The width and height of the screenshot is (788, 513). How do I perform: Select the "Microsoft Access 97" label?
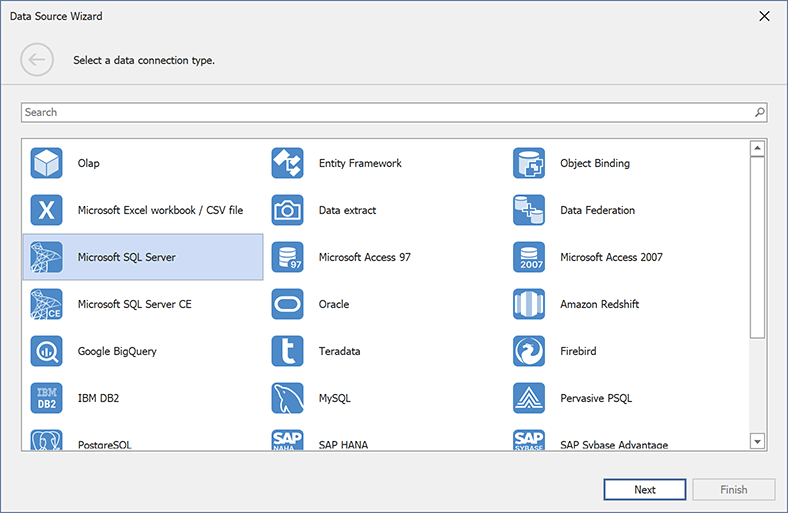click(364, 257)
